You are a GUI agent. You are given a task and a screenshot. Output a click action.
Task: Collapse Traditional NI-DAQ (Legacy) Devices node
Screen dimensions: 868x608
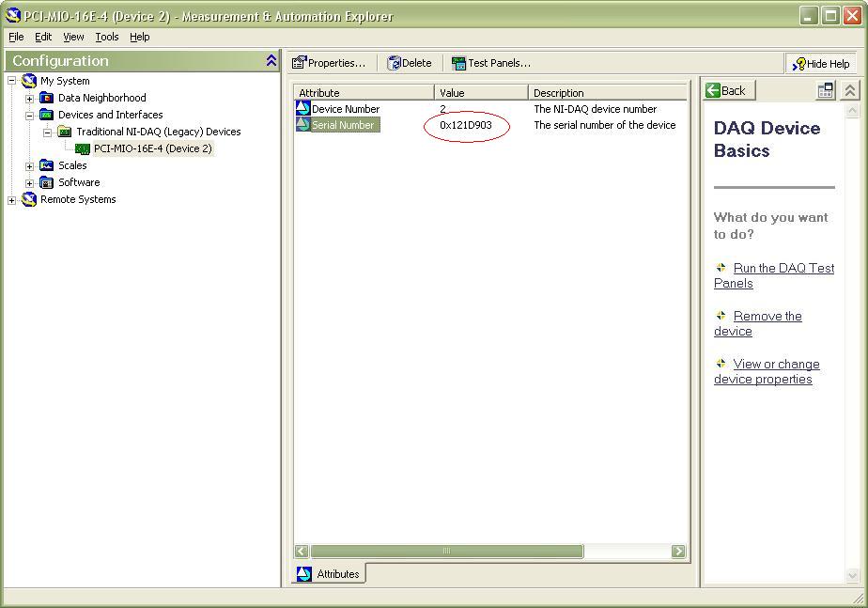[47, 132]
